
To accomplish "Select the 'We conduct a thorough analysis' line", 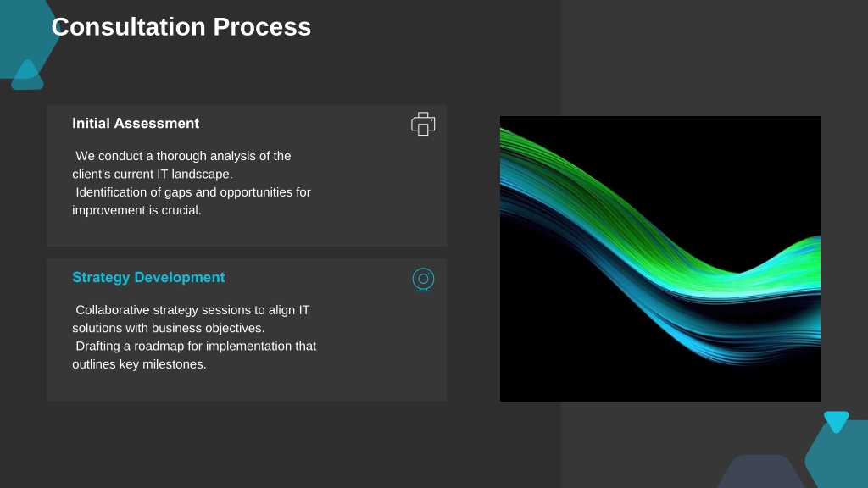I will point(183,156).
